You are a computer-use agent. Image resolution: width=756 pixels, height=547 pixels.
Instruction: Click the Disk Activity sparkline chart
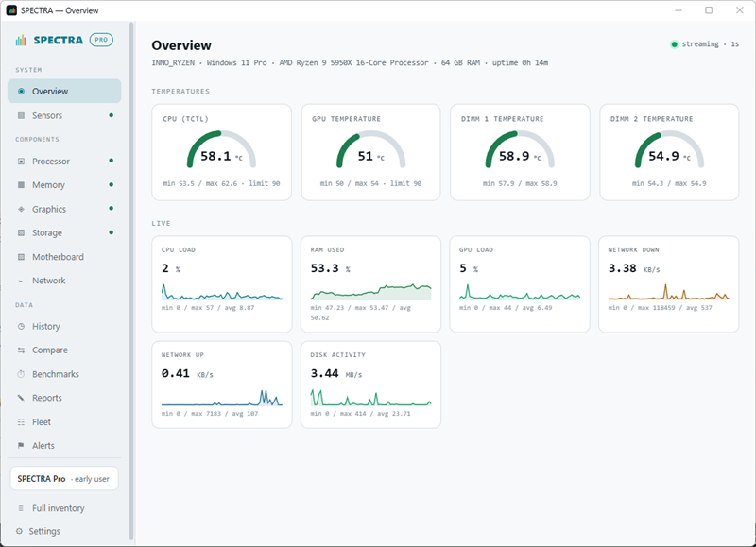370,398
